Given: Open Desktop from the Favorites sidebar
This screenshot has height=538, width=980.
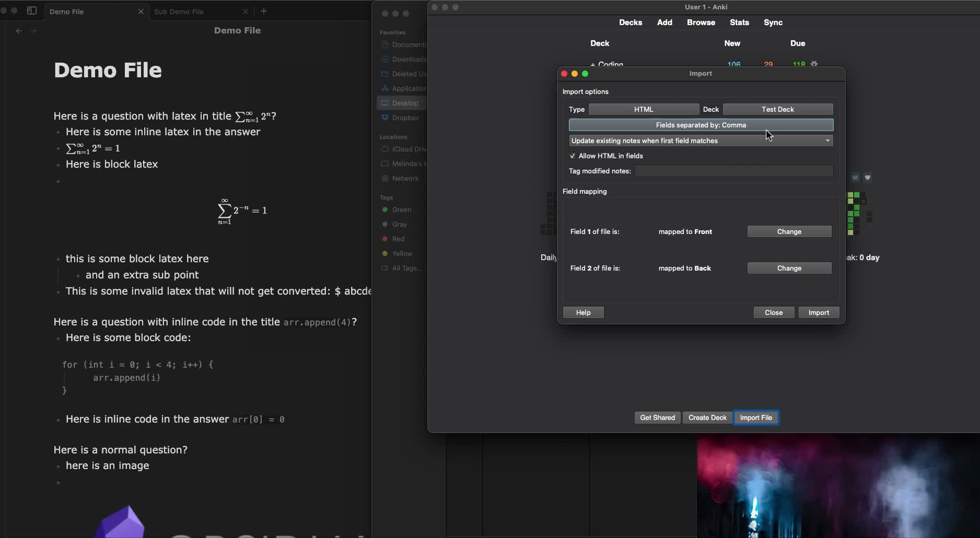Looking at the screenshot, I should point(405,103).
